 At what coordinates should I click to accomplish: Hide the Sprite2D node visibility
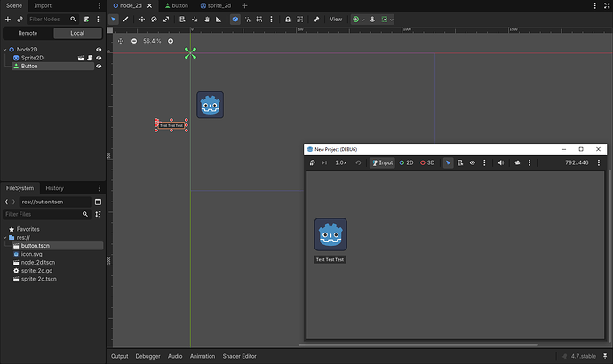tap(99, 58)
